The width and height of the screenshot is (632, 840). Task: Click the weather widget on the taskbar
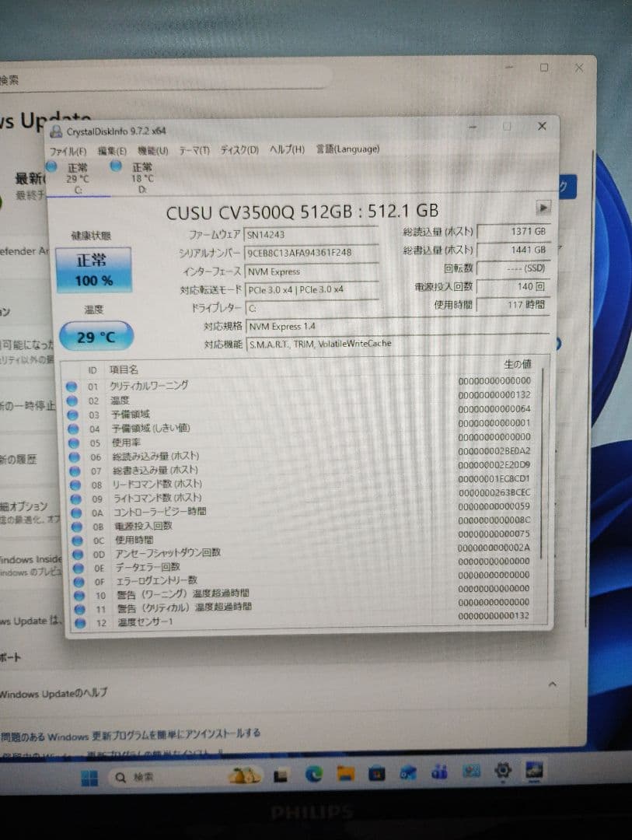tap(244, 775)
